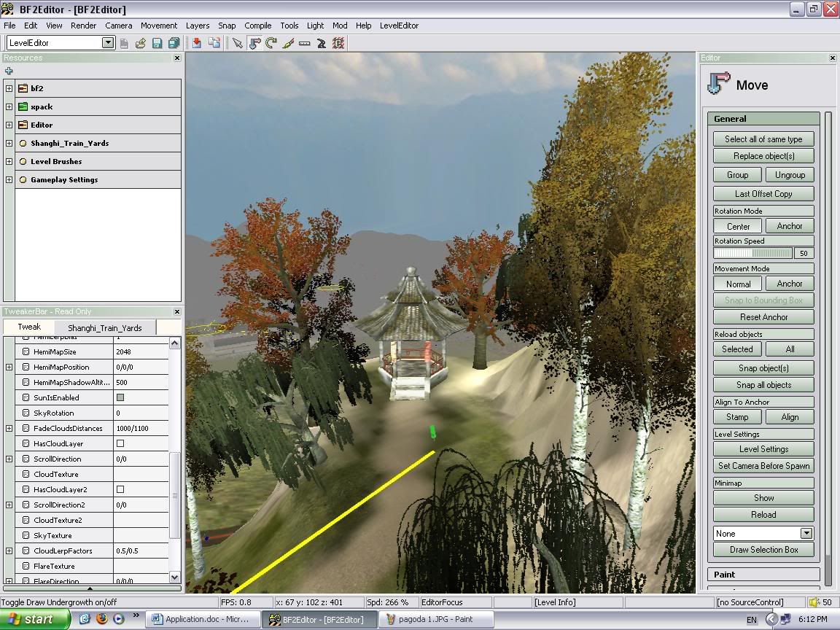Click the Save All toolbar icon

coord(174,44)
